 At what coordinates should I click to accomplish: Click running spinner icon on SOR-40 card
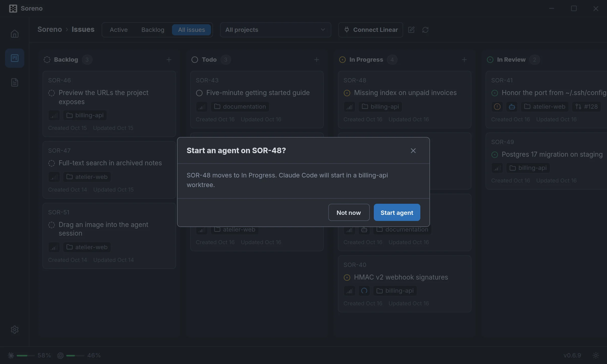coord(364,291)
